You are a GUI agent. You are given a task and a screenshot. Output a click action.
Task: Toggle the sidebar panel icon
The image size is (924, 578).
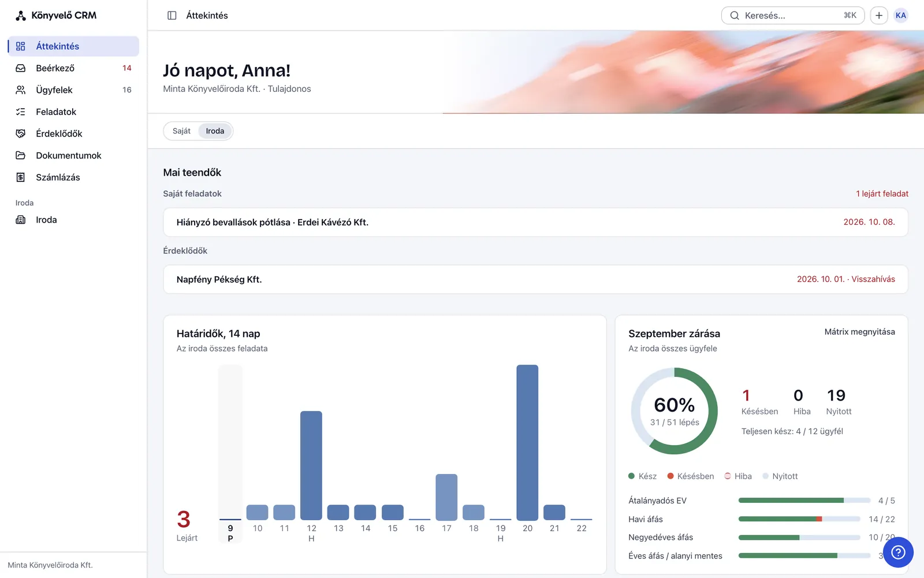pyautogui.click(x=172, y=16)
